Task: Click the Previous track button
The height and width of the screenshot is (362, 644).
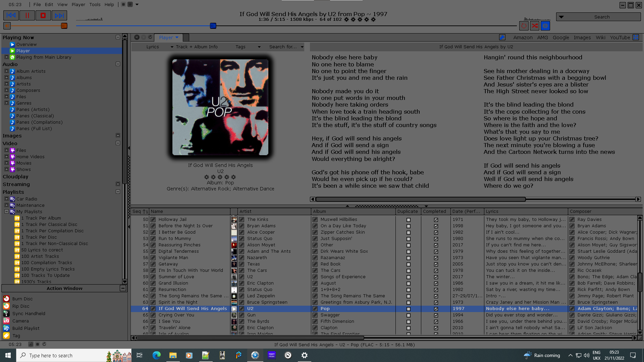Action: [x=11, y=15]
